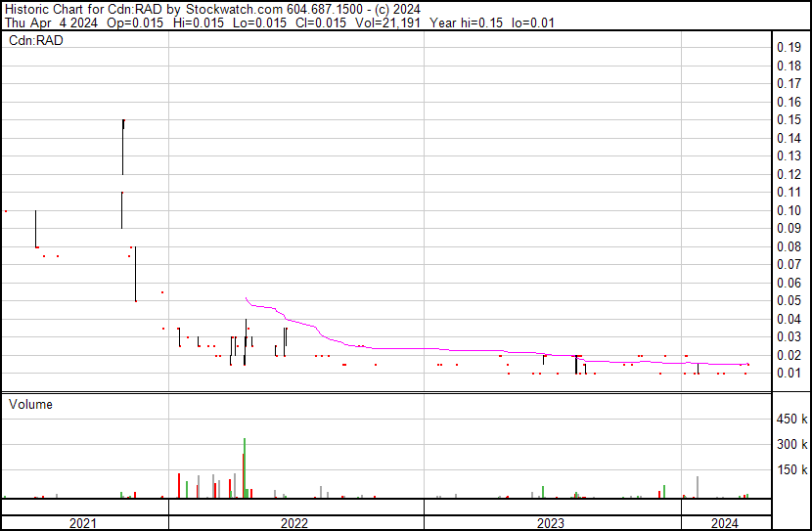Click the 2024 year axis label
Image resolution: width=812 pixels, height=531 pixels.
pos(725,523)
